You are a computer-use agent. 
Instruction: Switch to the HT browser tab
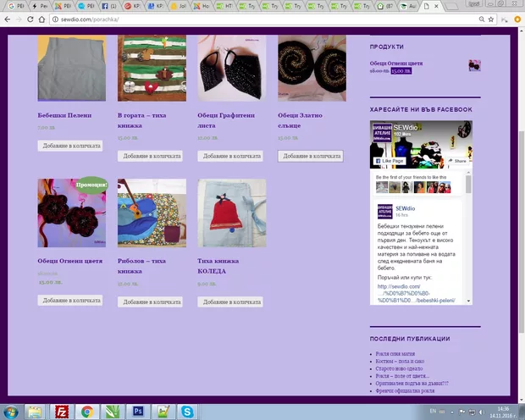click(224, 6)
